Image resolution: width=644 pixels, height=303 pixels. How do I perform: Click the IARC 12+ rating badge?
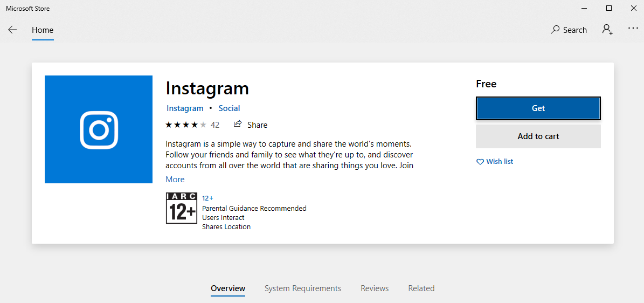pos(182,208)
